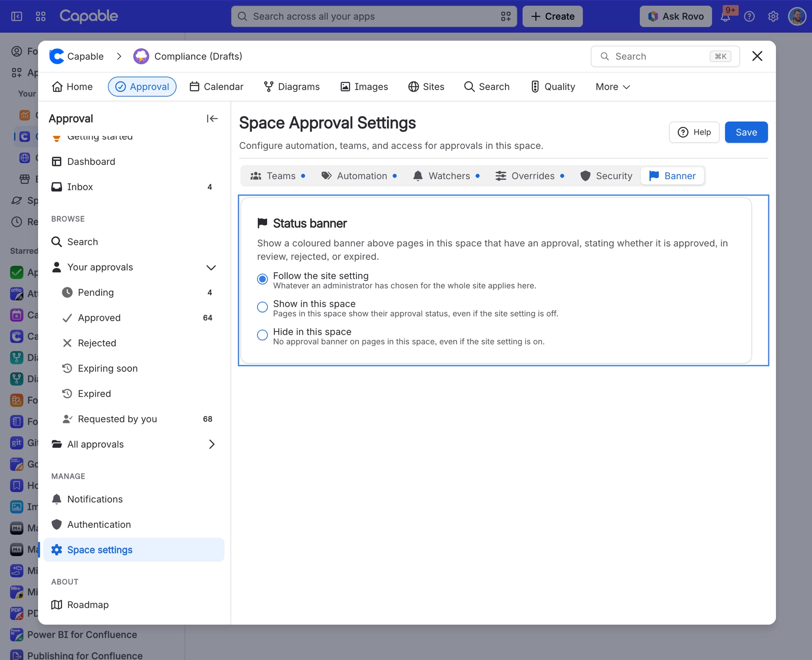Screen dimensions: 812x660
Task: Expand the All approvals section
Action: [x=211, y=444]
